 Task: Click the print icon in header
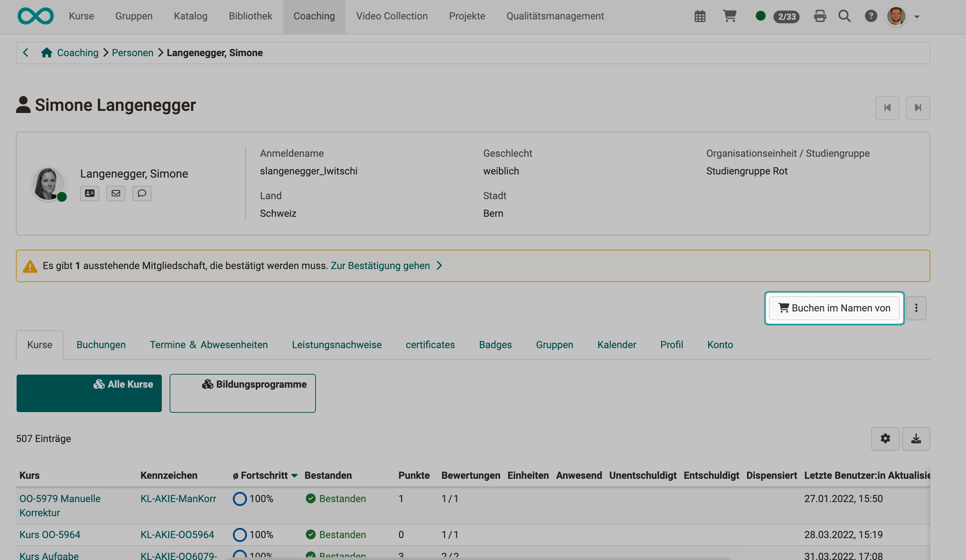click(820, 16)
